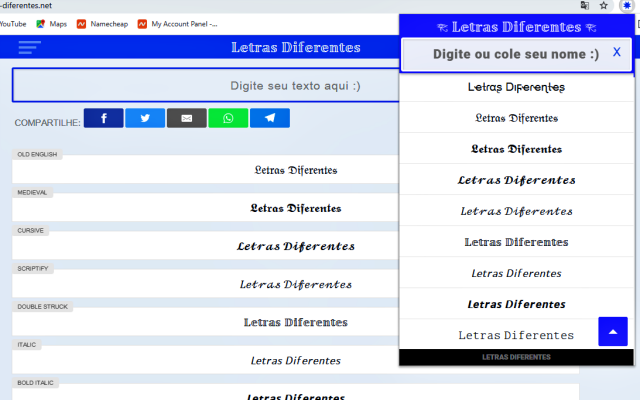Click the DOUBLE STRUCK style label
Screen dimensions: 640x400
click(x=42, y=307)
